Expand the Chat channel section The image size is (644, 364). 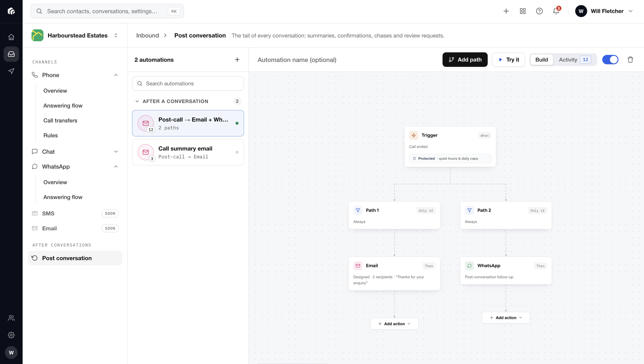[116, 152]
